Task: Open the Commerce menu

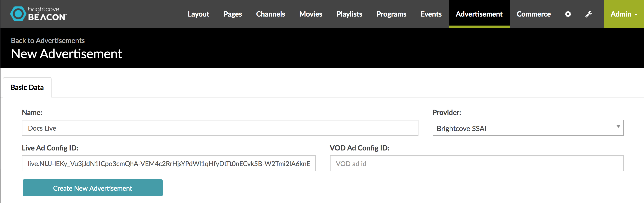Action: point(534,14)
